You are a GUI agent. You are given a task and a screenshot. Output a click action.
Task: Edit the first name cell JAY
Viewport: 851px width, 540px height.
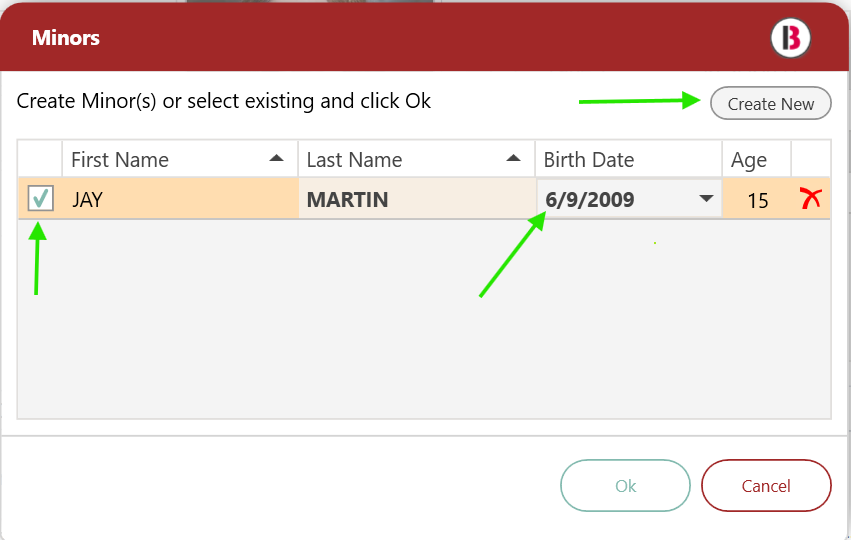[180, 199]
